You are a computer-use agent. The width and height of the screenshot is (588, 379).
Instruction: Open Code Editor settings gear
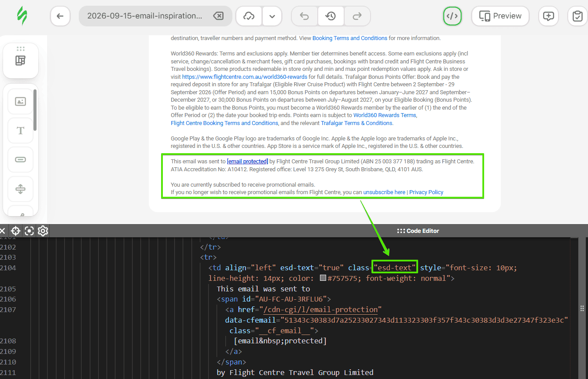coord(43,231)
